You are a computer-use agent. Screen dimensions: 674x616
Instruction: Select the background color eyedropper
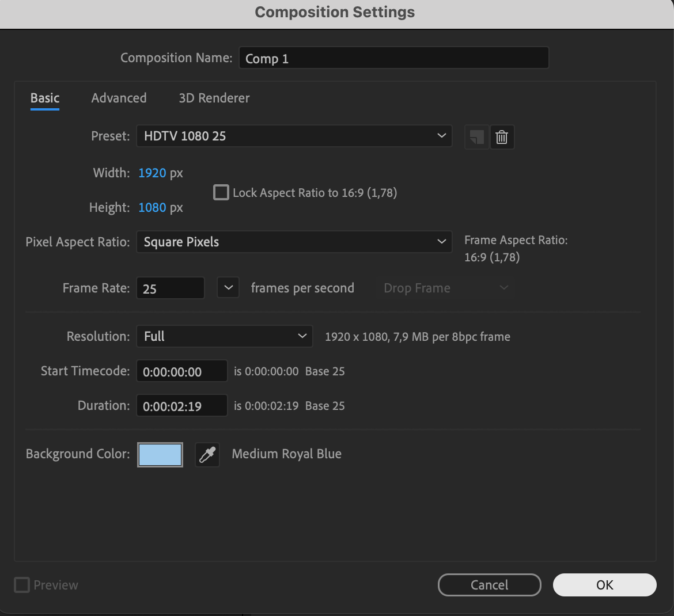click(207, 454)
